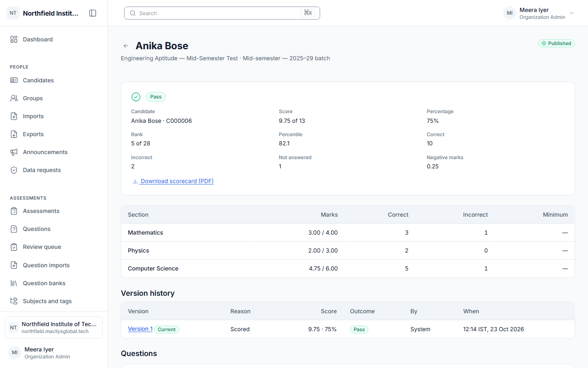Click the Candidates ID card icon
588x368 pixels.
point(14,80)
